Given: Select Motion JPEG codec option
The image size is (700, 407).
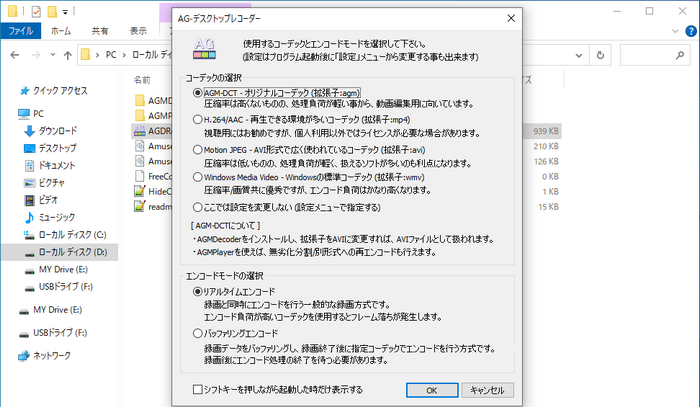Looking at the screenshot, I should coord(197,150).
